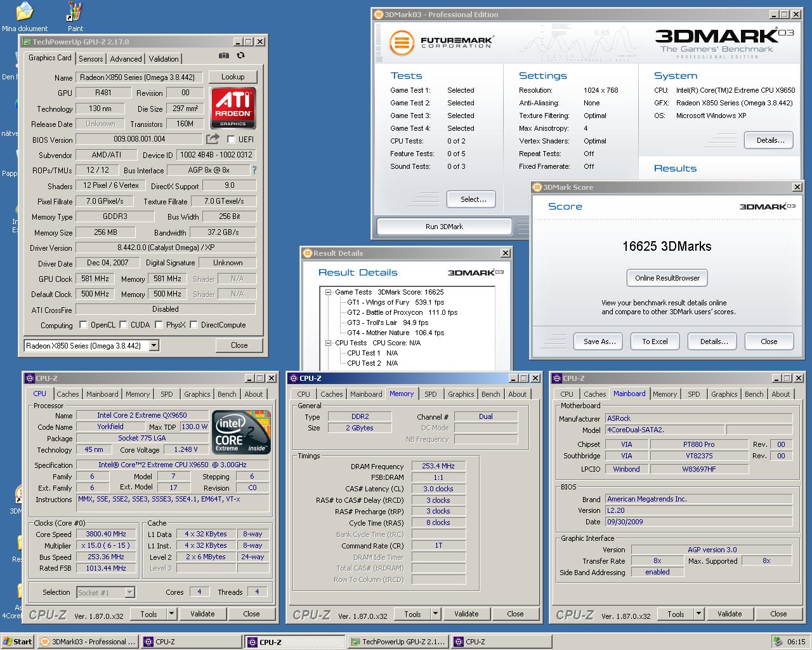
Task: Switch to Sensors tab in GPU-Z
Action: [x=91, y=58]
